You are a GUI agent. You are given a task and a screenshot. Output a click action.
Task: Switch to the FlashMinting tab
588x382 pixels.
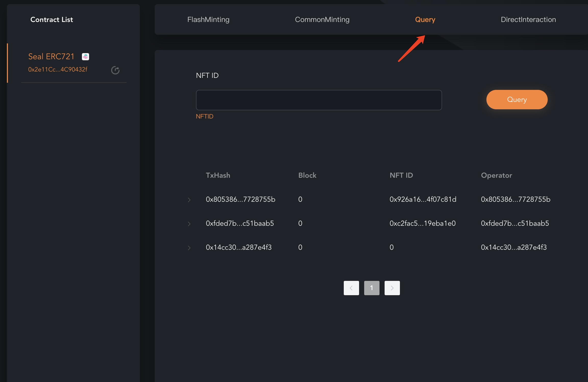pyautogui.click(x=208, y=20)
